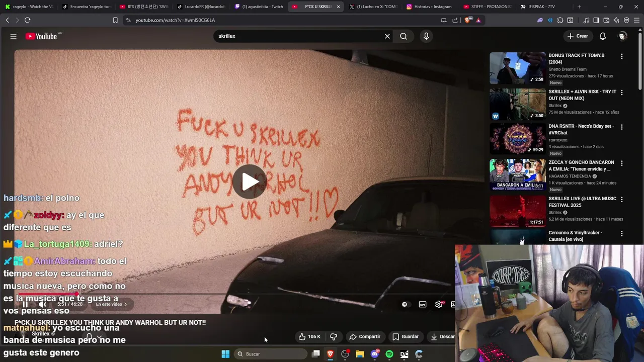
Task: Open SKRILLEX LIVE @ ULTRA MUSIC FESTIVAL title
Action: (x=582, y=202)
